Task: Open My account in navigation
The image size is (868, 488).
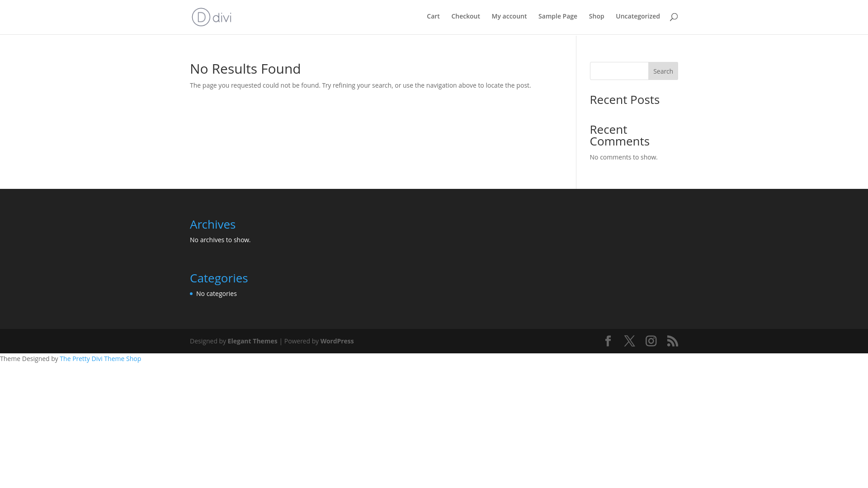Action: click(x=509, y=16)
